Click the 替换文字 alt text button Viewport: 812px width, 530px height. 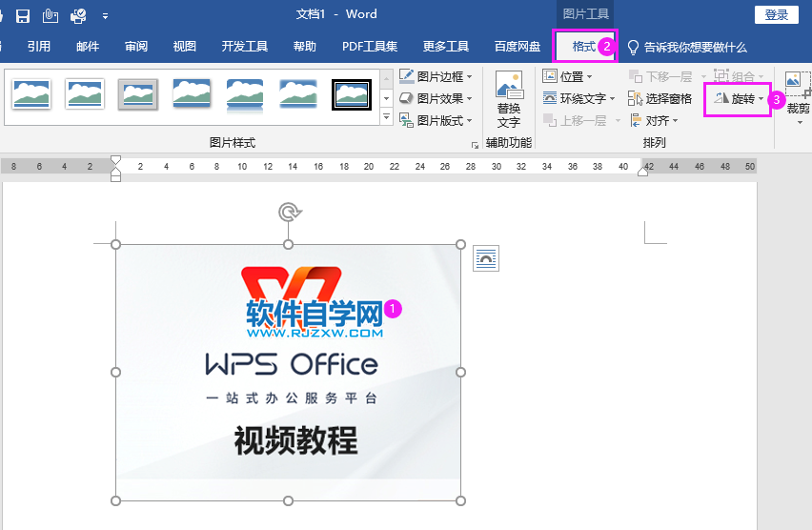point(509,100)
